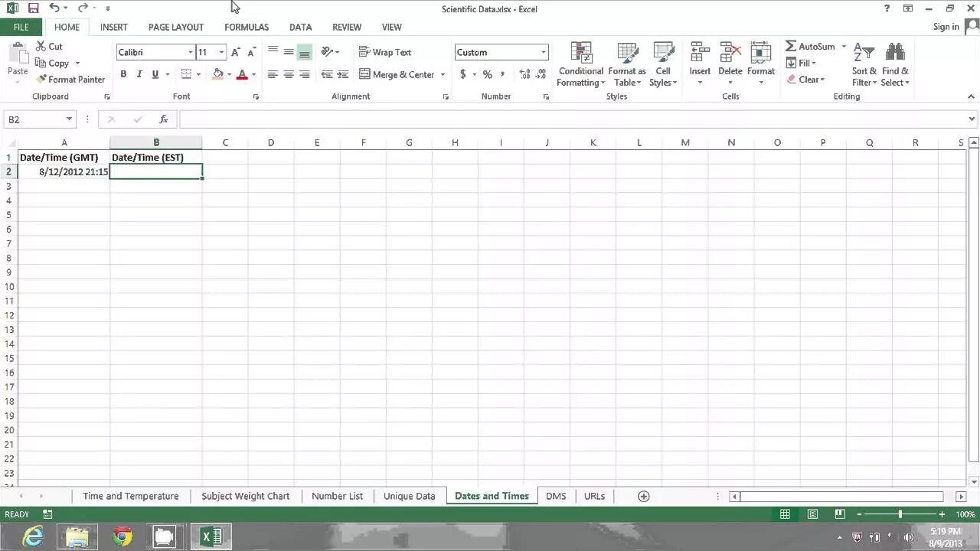This screenshot has width=980, height=551.
Task: Expand the AutoSum dropdown arrow
Action: click(844, 47)
